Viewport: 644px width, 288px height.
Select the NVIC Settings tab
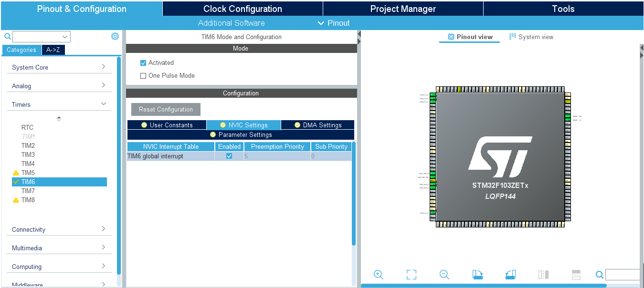point(243,125)
